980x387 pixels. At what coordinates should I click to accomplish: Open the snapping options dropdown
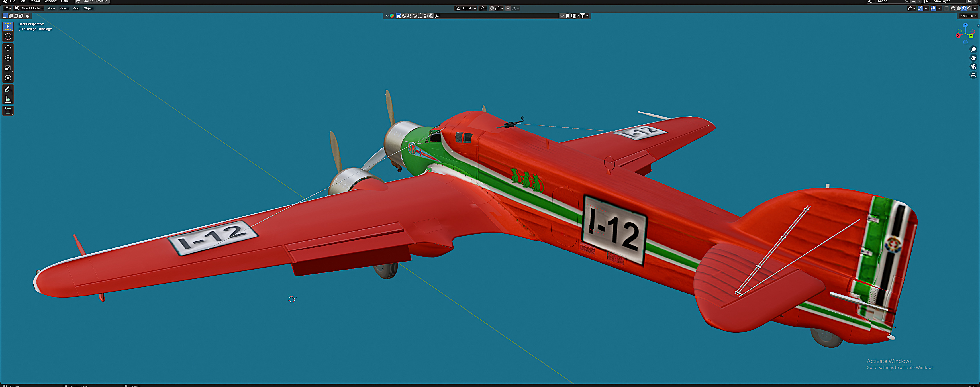(499, 8)
